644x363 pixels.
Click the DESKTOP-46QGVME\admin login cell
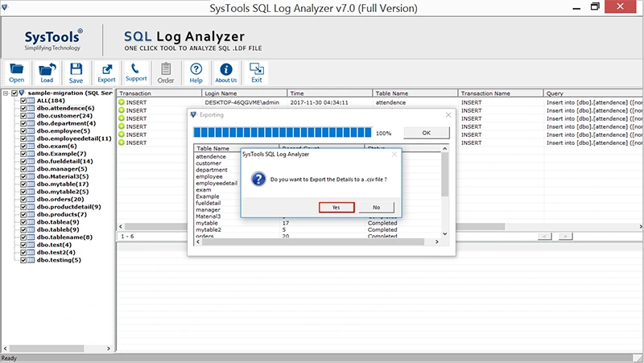point(242,102)
